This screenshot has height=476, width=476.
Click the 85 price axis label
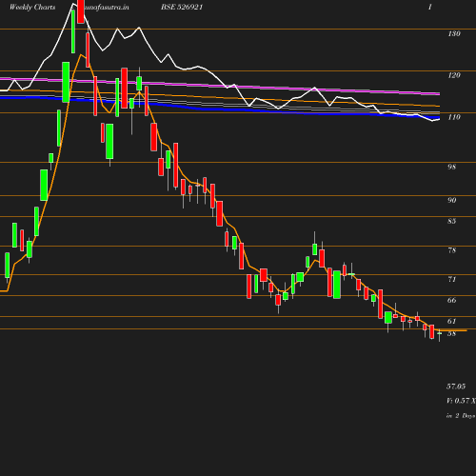(452, 221)
